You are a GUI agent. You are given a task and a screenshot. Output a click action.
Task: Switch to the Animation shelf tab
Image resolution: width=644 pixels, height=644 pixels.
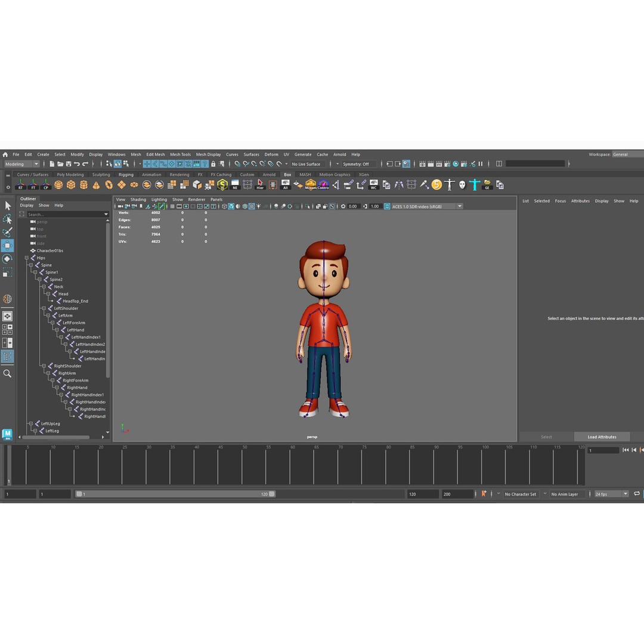(151, 174)
